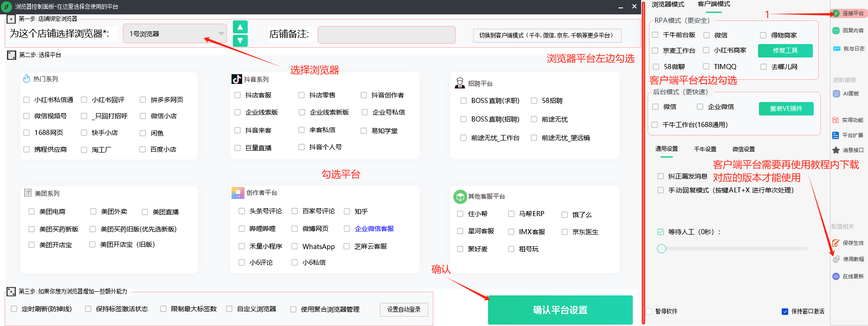This screenshot has height=326, width=868.
Task: Open the AI面板 sidebar item
Action: (846, 94)
